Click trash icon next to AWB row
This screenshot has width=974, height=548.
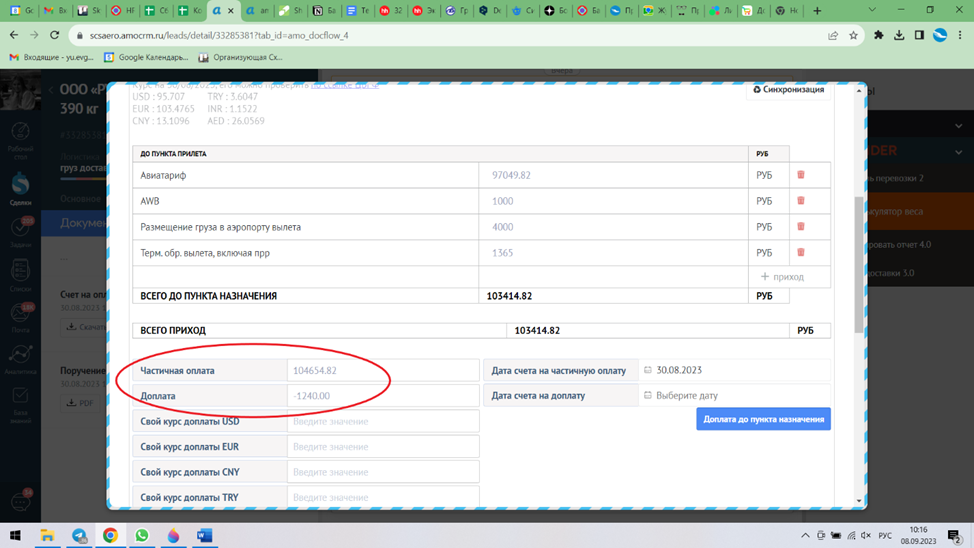(800, 201)
